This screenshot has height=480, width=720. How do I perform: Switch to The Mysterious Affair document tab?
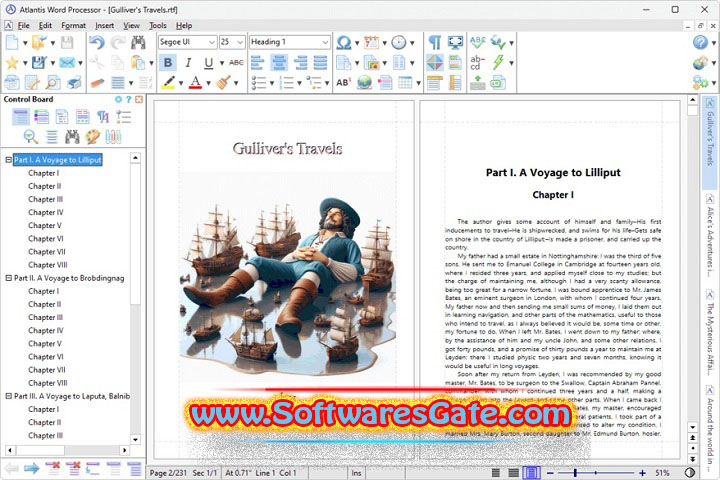click(x=710, y=334)
